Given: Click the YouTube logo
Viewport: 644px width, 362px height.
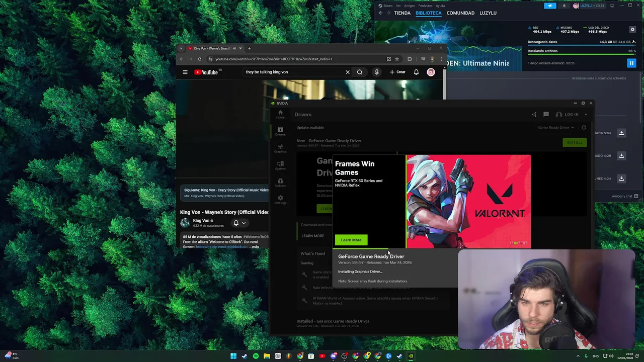Looking at the screenshot, I should pyautogui.click(x=206, y=72).
